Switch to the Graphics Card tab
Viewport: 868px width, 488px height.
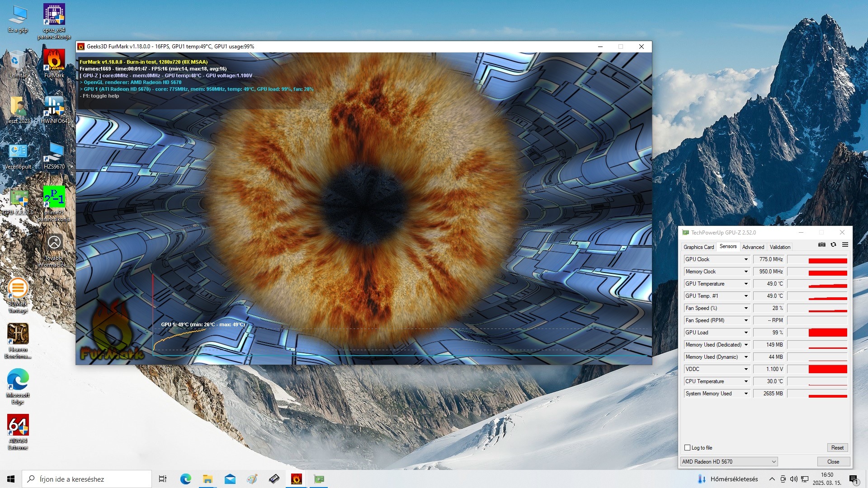[698, 247]
